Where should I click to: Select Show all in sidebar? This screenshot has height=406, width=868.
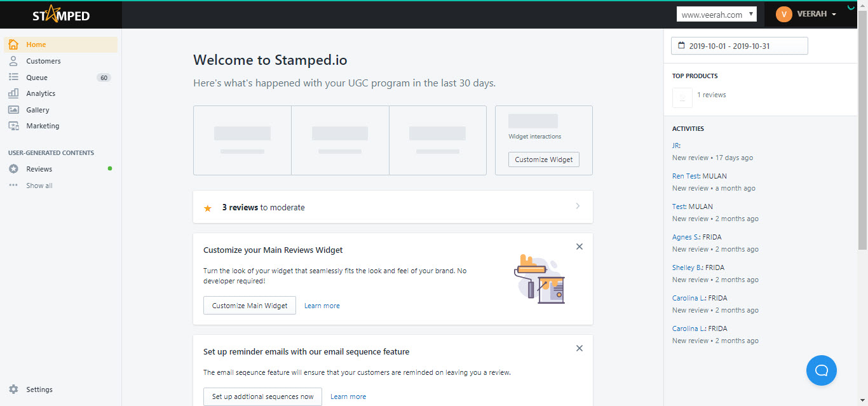coord(39,186)
